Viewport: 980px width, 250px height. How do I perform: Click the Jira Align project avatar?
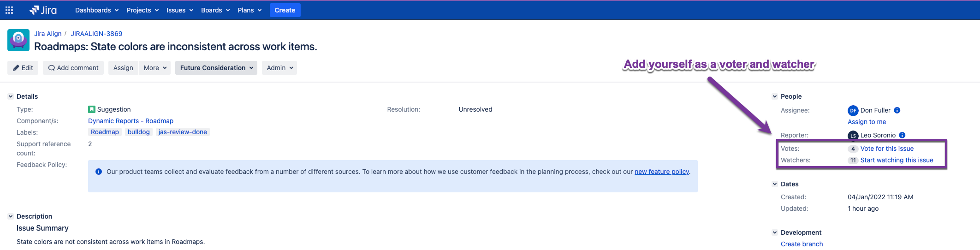[x=18, y=40]
